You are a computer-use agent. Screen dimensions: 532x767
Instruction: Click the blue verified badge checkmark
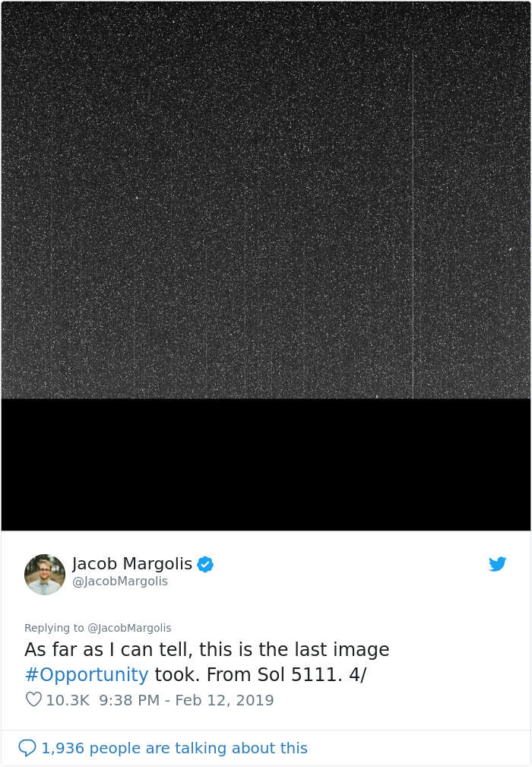pos(205,564)
